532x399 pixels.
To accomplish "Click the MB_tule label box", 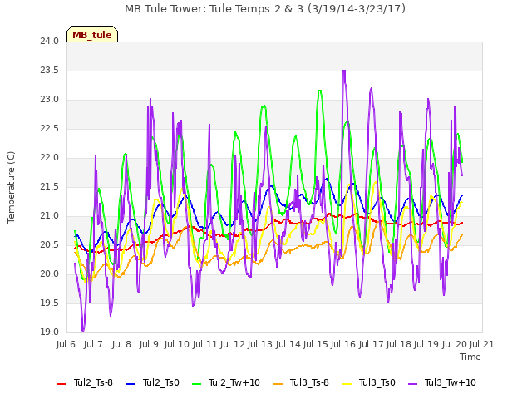I will [92, 34].
